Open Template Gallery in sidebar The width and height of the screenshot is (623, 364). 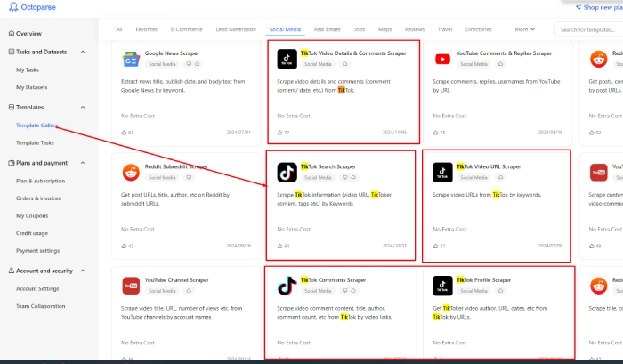37,125
